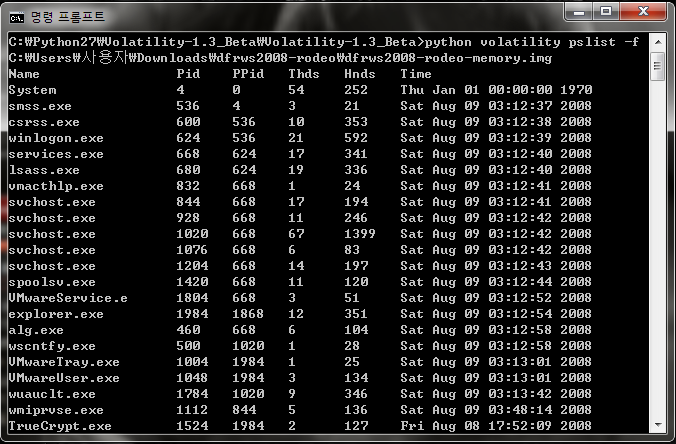Click the 'Pid' column header
The image size is (676, 444).
(x=188, y=74)
